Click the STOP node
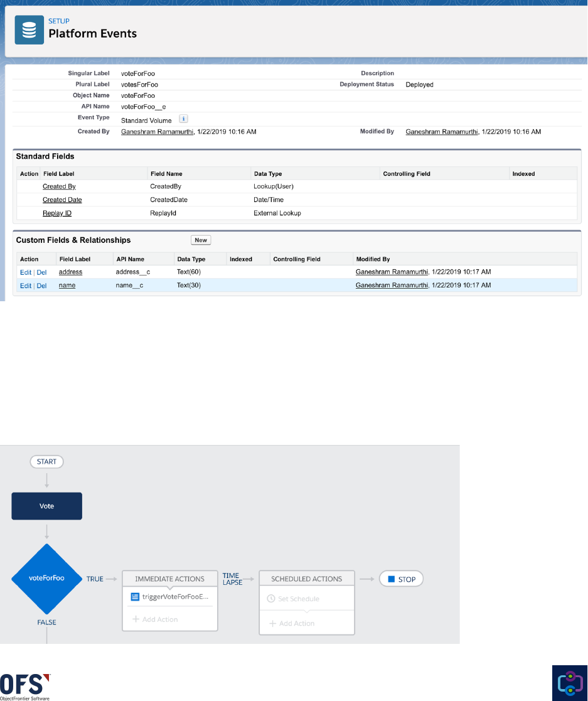The height and width of the screenshot is (701, 588). pos(401,579)
